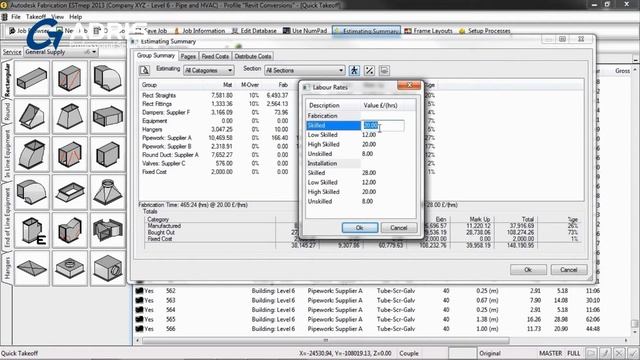Viewport: 640px width, 360px height.
Task: Click the Edit Database toolbar button
Action: [254, 31]
